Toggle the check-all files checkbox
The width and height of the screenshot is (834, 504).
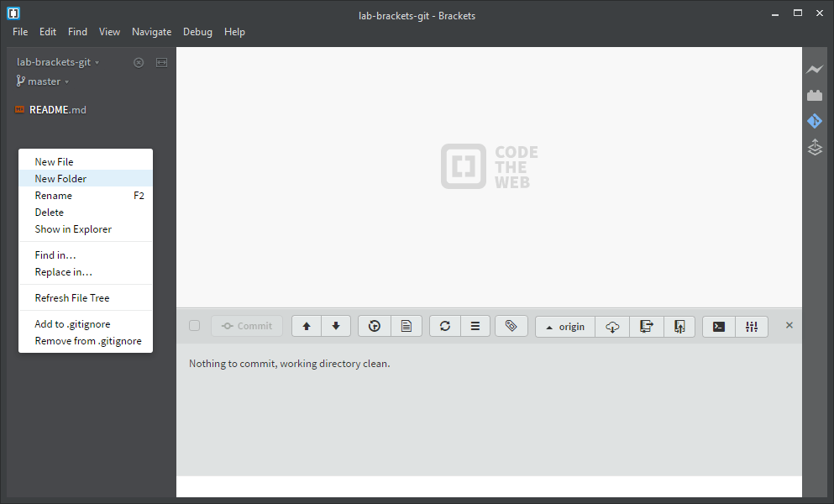click(x=195, y=326)
